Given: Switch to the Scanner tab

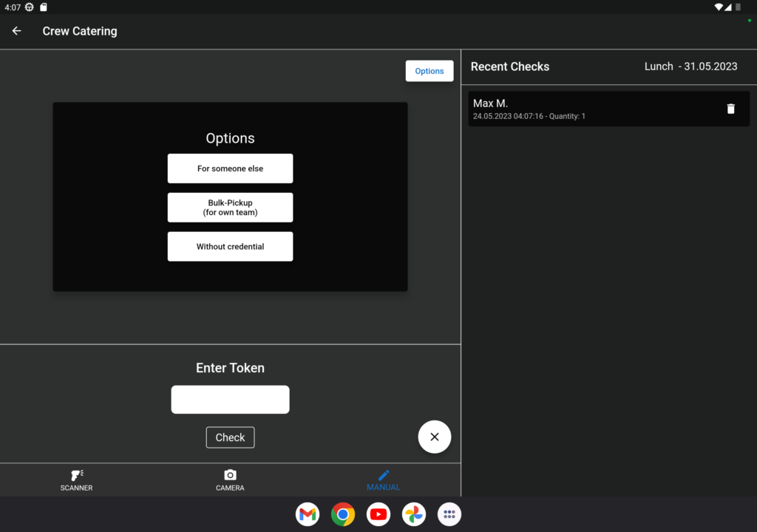Looking at the screenshot, I should point(76,480).
